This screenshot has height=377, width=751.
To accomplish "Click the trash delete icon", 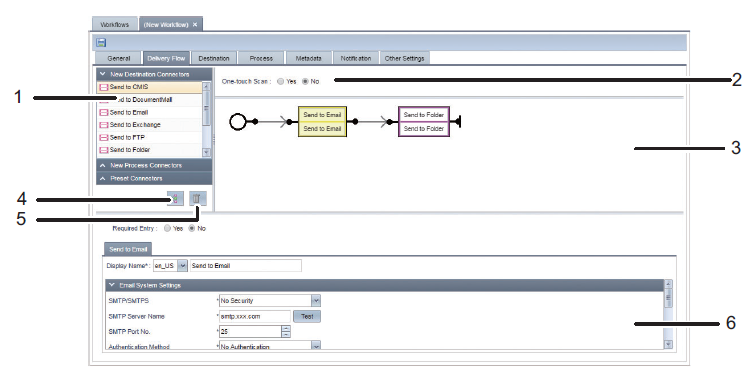I will click(197, 198).
